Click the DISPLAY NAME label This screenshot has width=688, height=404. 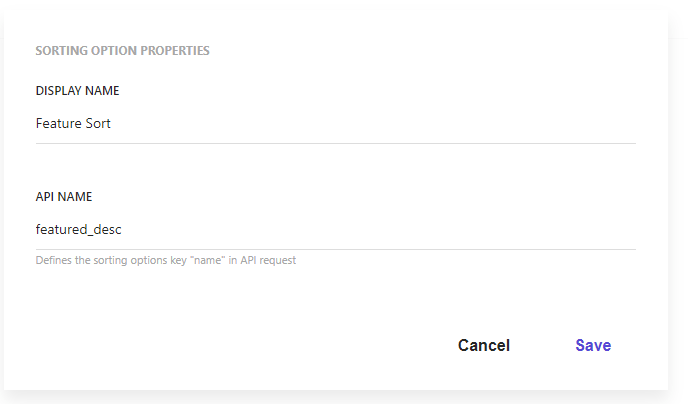point(77,91)
